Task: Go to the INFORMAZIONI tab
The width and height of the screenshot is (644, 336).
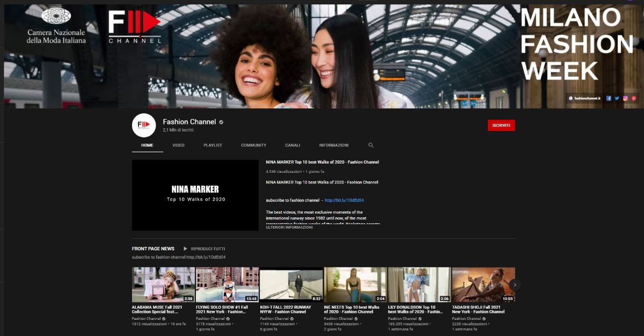Action: click(x=334, y=145)
